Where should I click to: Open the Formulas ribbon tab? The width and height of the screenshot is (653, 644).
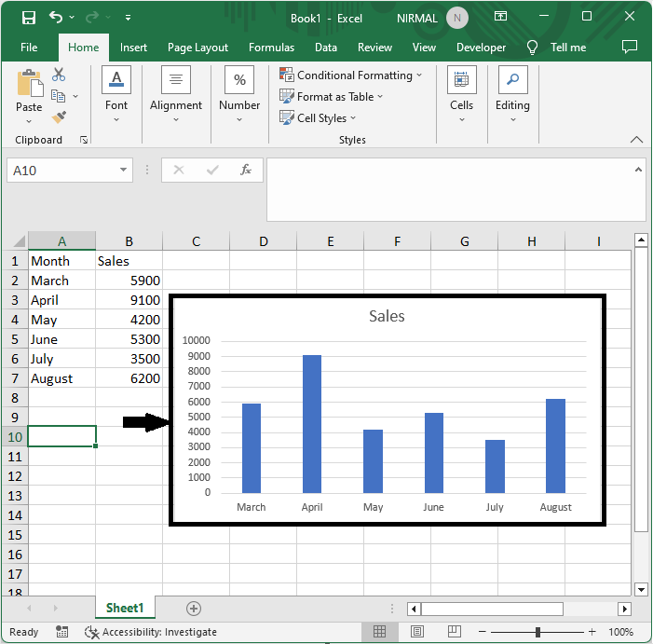[x=271, y=48]
